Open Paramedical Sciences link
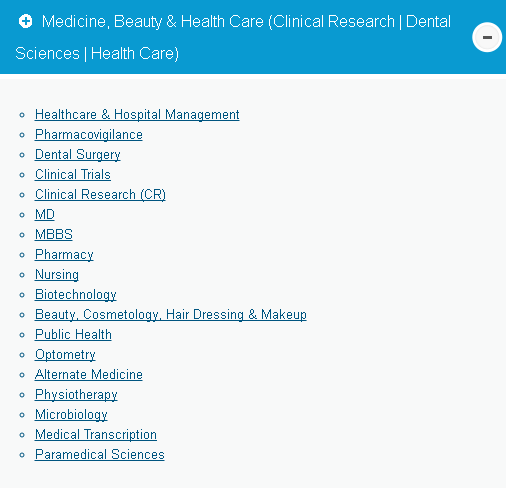This screenshot has height=489, width=506. tap(100, 455)
